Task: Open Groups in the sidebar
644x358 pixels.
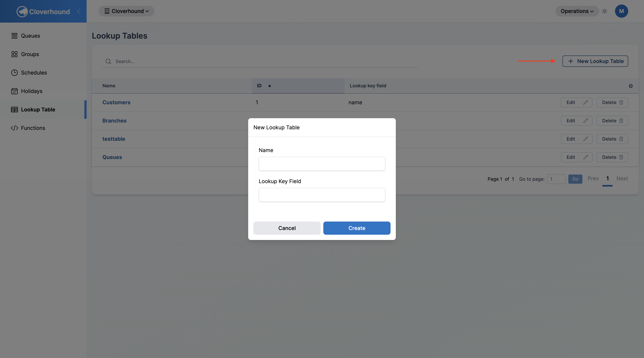Action: (x=30, y=54)
